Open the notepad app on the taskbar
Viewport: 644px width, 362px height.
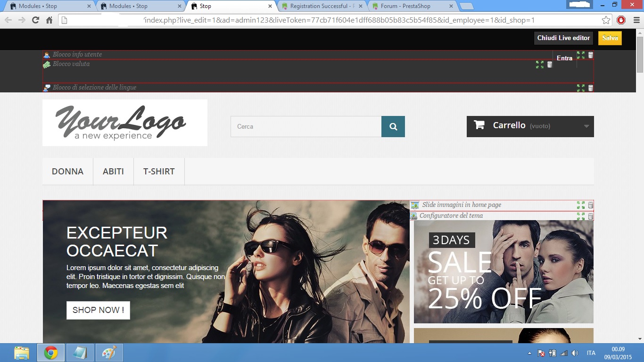click(x=80, y=353)
